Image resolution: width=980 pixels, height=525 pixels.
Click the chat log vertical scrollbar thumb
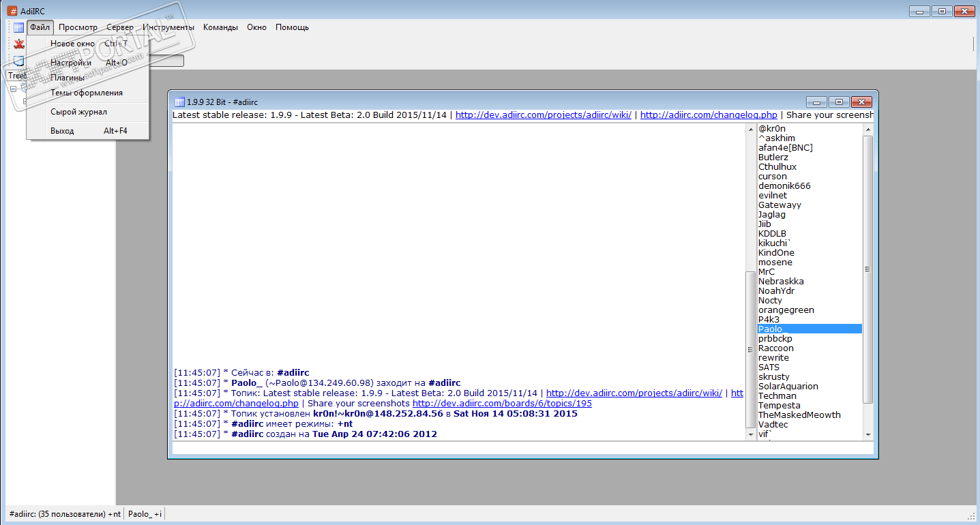tap(751, 349)
